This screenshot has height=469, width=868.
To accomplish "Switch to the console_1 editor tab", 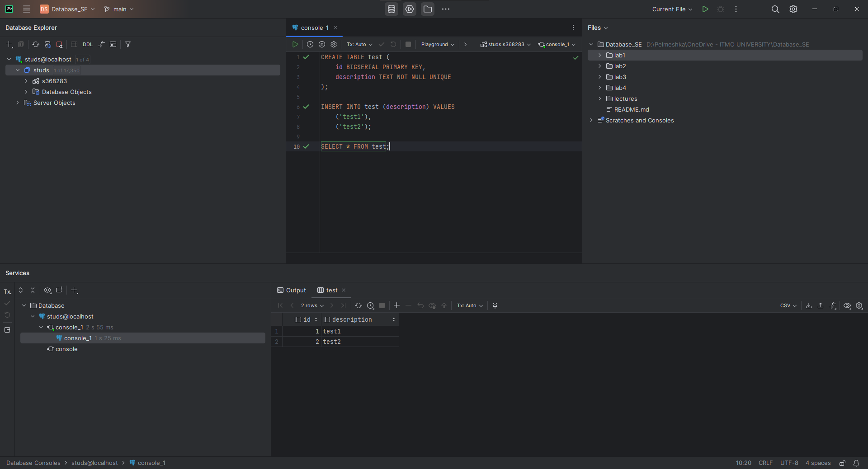I will [x=315, y=28].
